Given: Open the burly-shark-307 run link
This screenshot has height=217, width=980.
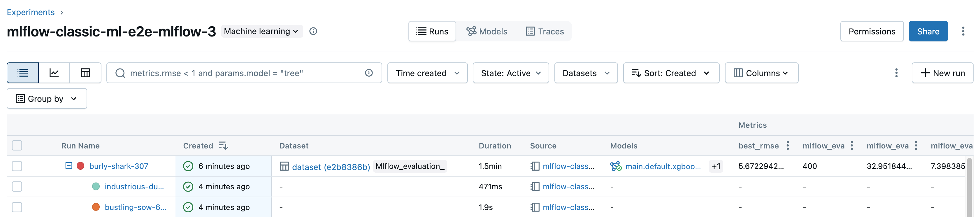Looking at the screenshot, I should pos(119,166).
